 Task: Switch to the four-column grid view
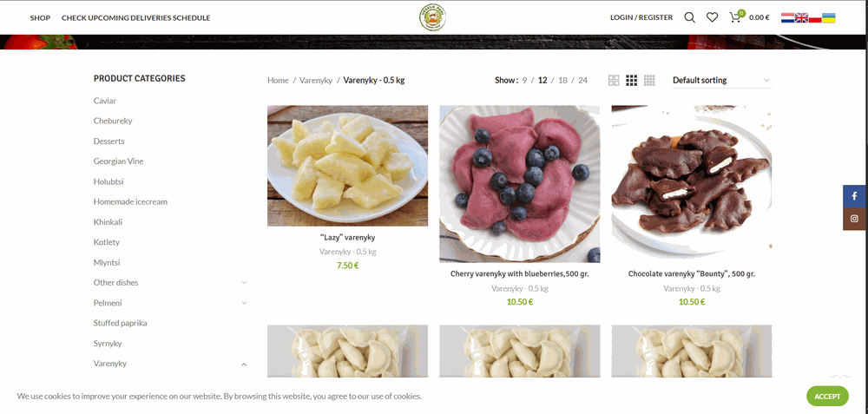tap(649, 80)
